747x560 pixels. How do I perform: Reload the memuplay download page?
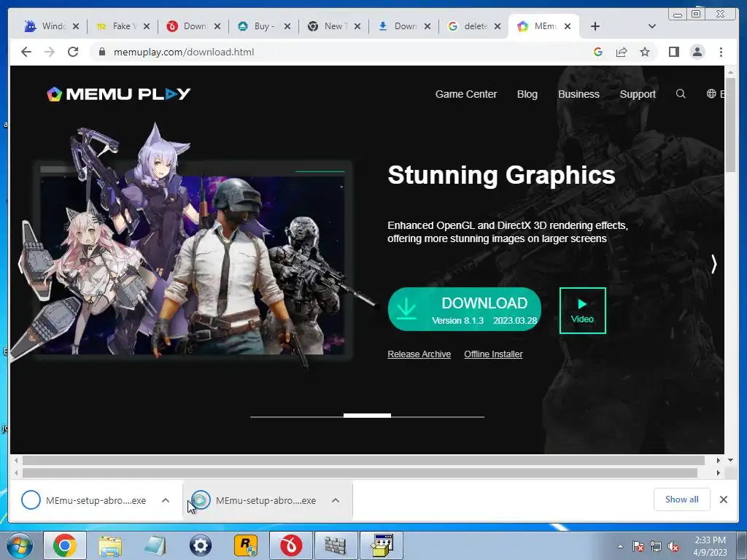point(73,52)
